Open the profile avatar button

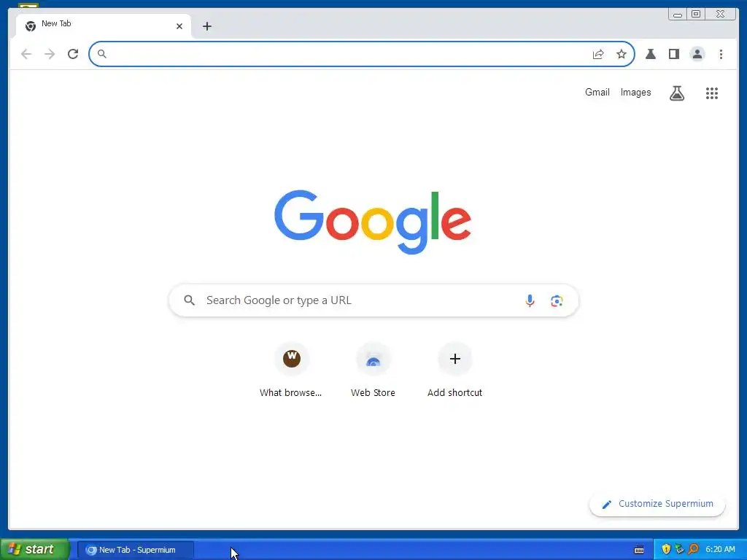697,54
